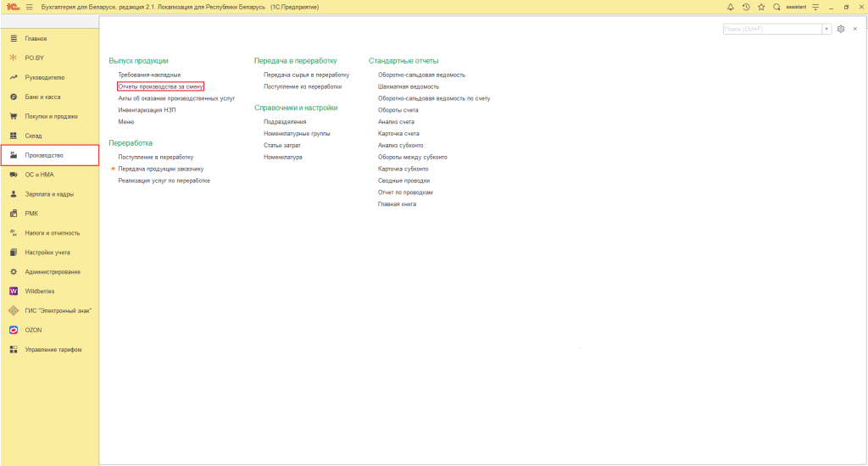Click the star beside Передача продукции заказчику
The image size is (868, 466).
pyautogui.click(x=113, y=169)
